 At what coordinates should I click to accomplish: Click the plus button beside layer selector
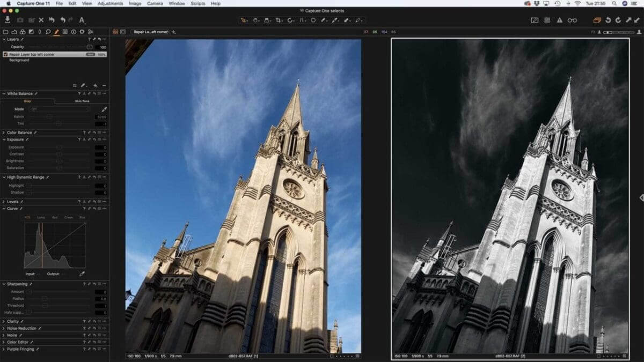point(173,32)
